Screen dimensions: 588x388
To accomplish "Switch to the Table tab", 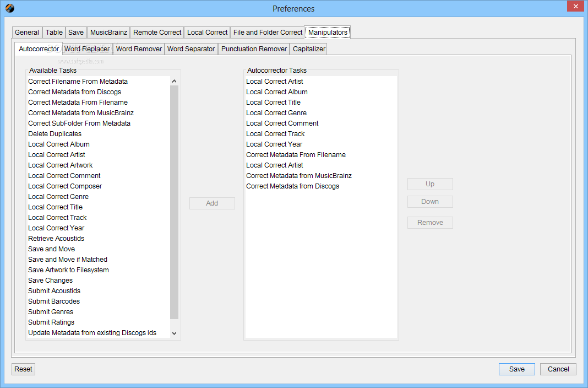I will (54, 33).
